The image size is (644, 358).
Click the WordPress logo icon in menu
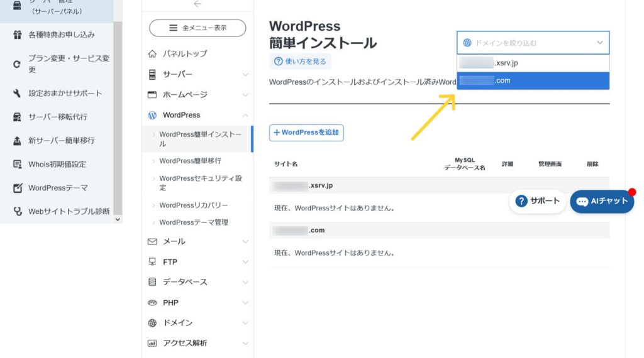152,115
